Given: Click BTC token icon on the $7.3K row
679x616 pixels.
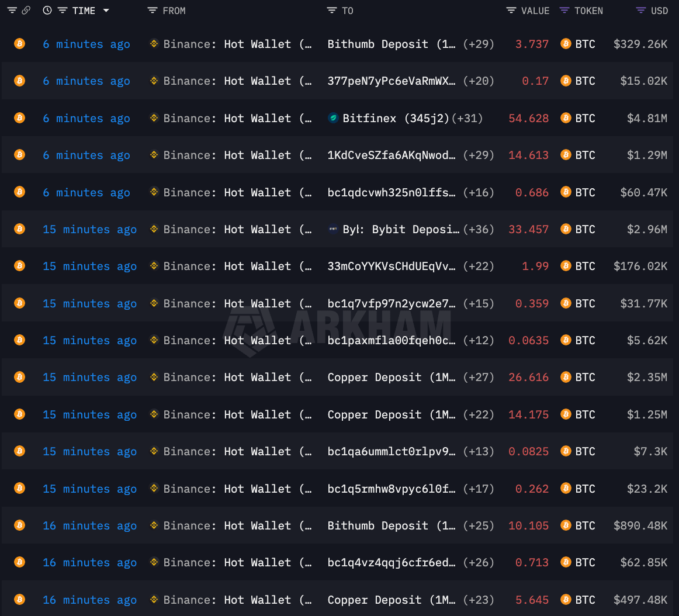Looking at the screenshot, I should 566,451.
